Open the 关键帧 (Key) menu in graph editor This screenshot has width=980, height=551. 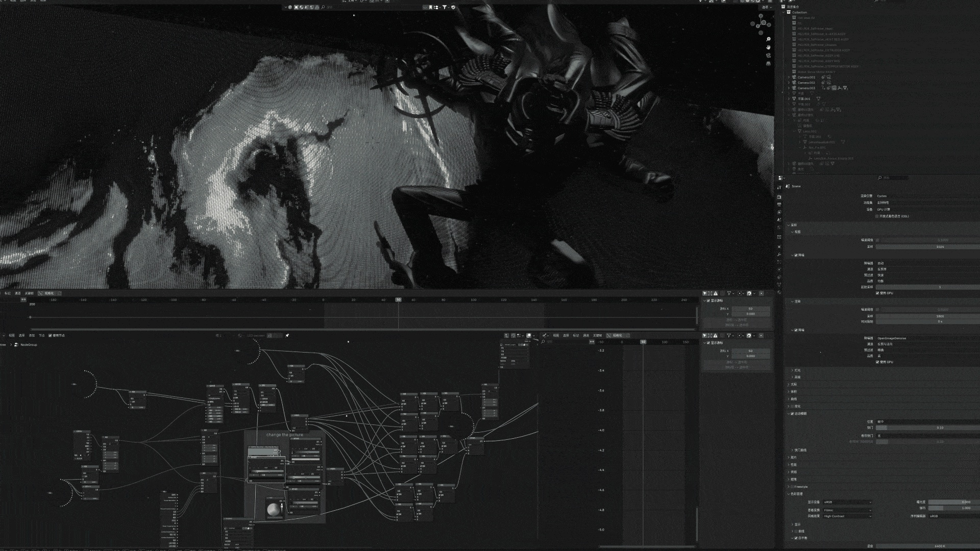pyautogui.click(x=597, y=336)
